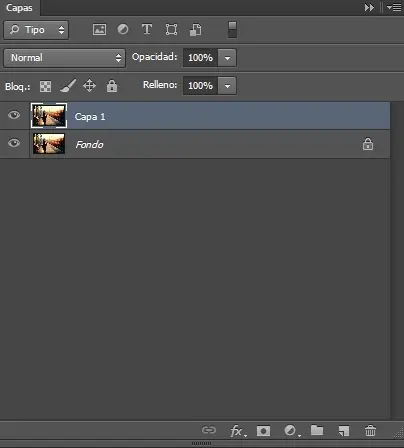
Task: Open the Capas panel menu
Action: 394,7
